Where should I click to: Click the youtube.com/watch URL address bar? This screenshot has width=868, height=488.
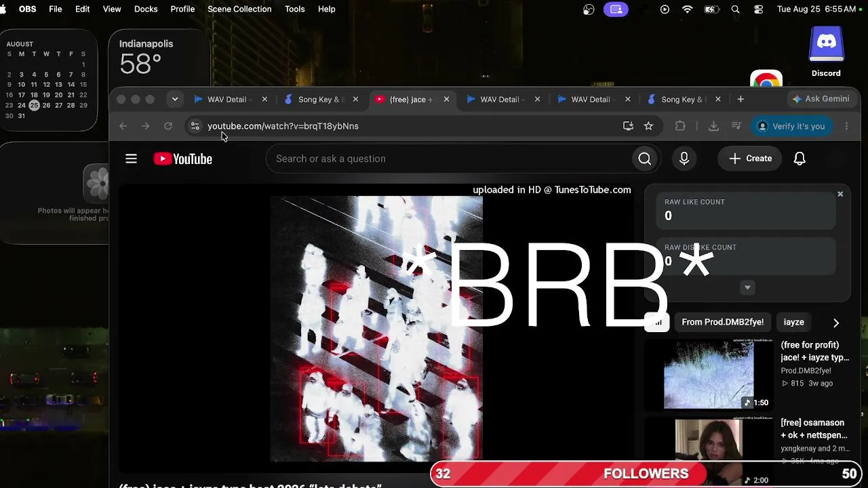283,126
